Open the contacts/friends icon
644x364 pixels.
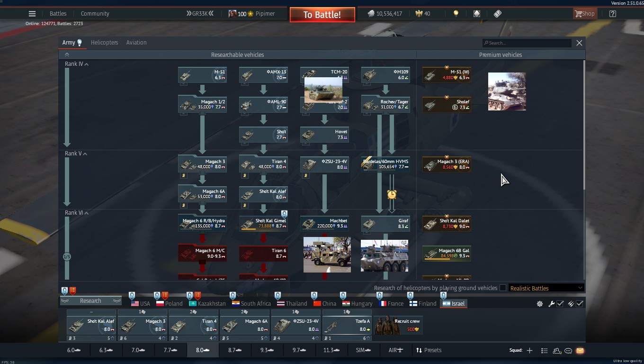[x=557, y=351]
